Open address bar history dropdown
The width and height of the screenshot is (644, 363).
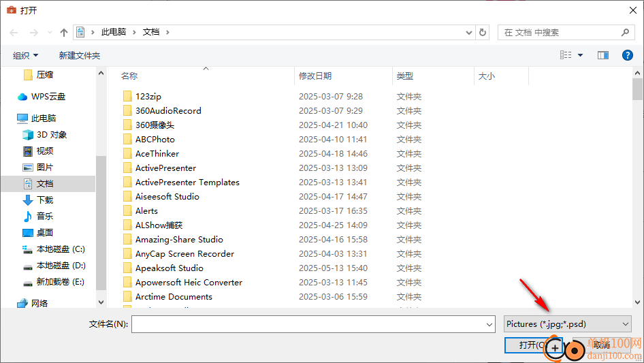468,33
